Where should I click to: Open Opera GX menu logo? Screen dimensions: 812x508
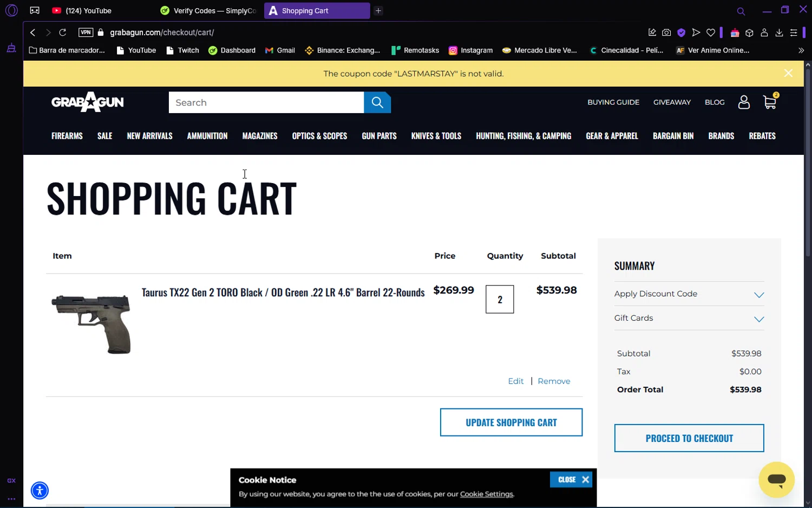tap(11, 10)
